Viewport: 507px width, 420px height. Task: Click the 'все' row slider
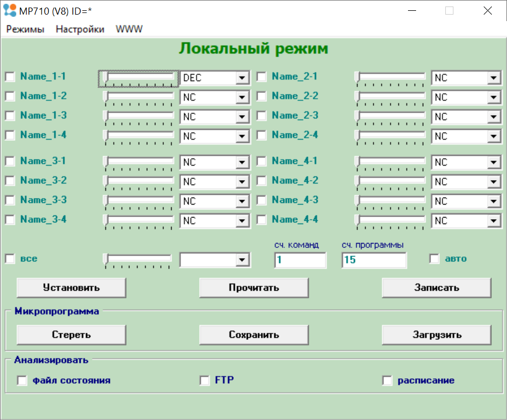coord(137,261)
